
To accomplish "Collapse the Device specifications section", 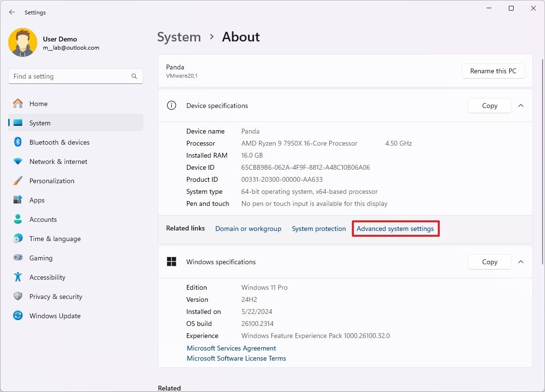I will 521,106.
